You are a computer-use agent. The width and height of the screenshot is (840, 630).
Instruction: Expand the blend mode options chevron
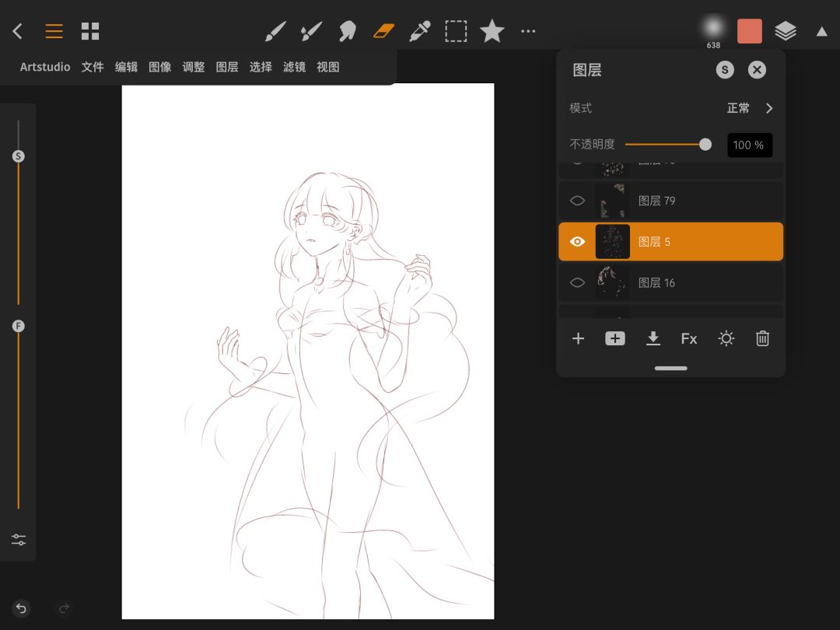(x=768, y=108)
